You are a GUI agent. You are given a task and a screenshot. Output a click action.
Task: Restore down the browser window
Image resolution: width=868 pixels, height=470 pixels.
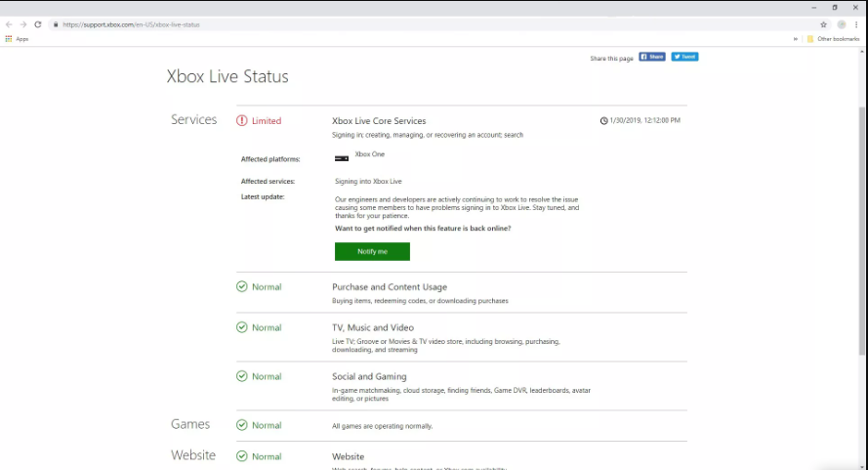(x=835, y=8)
